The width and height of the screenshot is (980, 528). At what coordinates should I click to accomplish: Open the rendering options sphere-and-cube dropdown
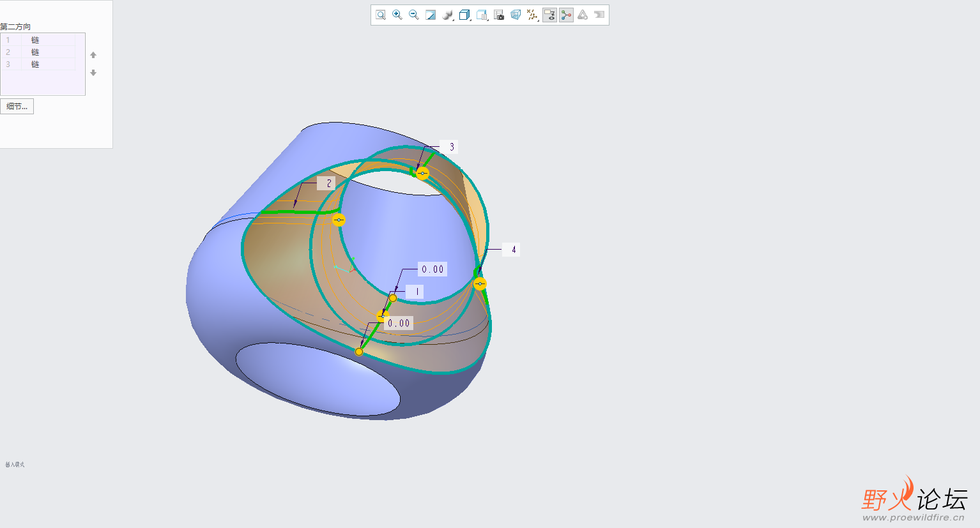tap(448, 15)
